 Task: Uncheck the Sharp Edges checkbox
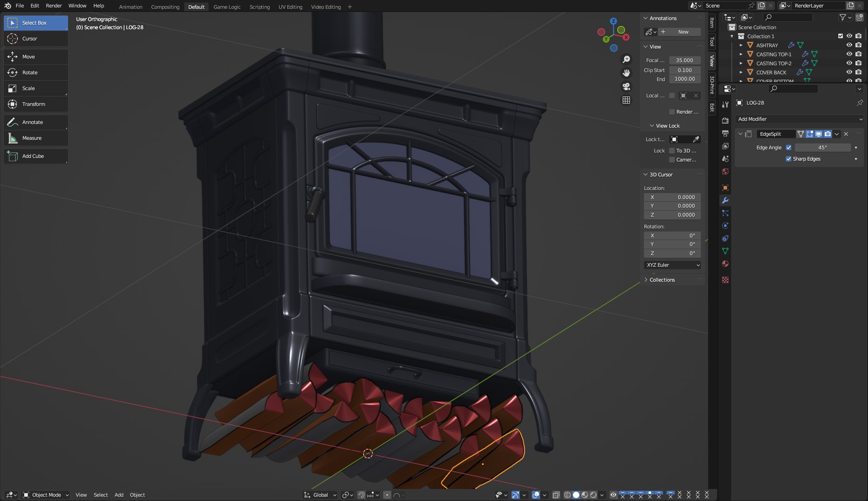click(789, 159)
